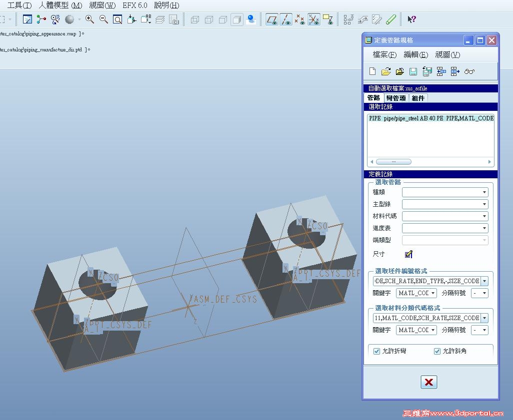Click the red X cancel button
This screenshot has width=513, height=420.
tap(428, 382)
